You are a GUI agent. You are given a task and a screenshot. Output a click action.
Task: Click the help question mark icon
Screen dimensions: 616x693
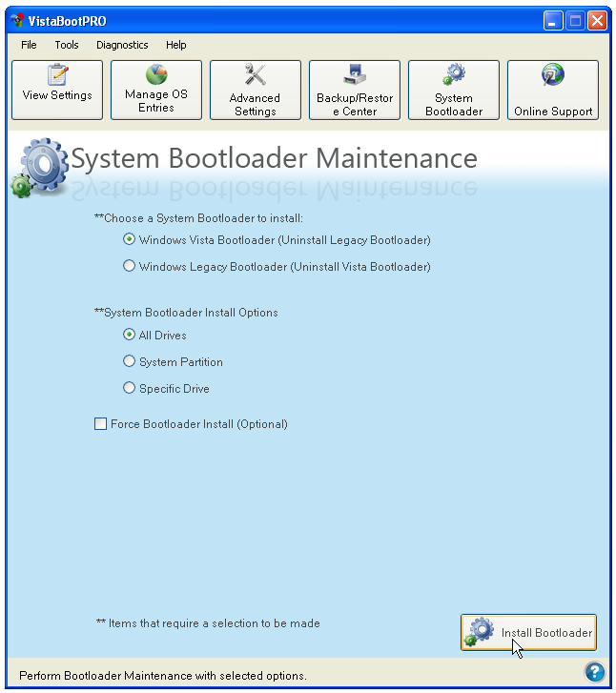595,672
